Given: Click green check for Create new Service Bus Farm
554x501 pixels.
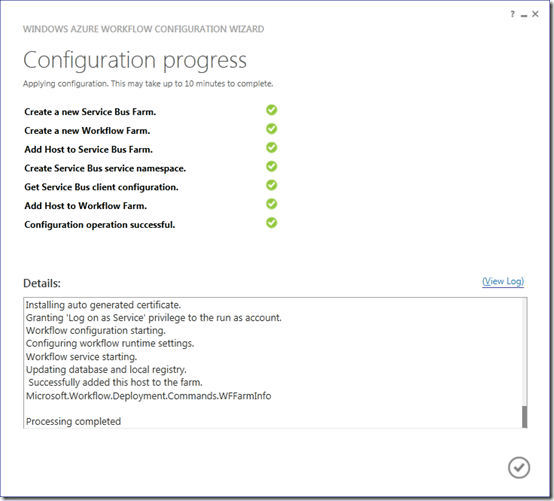Looking at the screenshot, I should click(271, 110).
